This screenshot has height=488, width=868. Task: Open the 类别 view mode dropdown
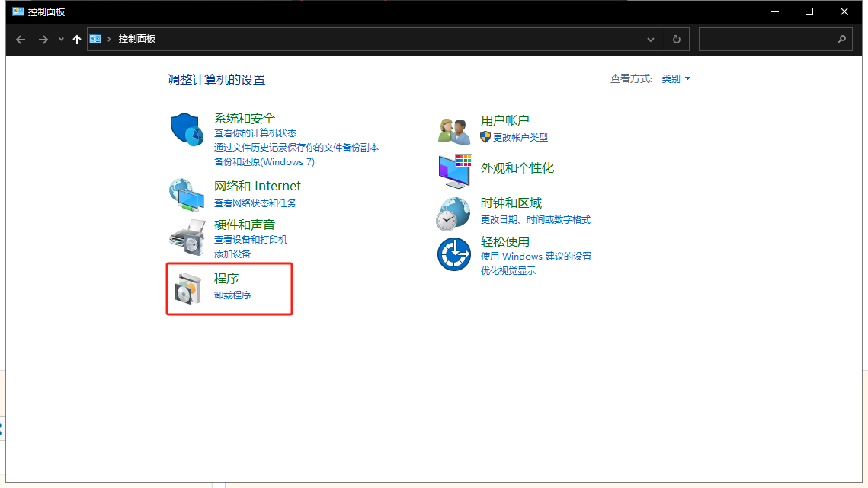676,78
